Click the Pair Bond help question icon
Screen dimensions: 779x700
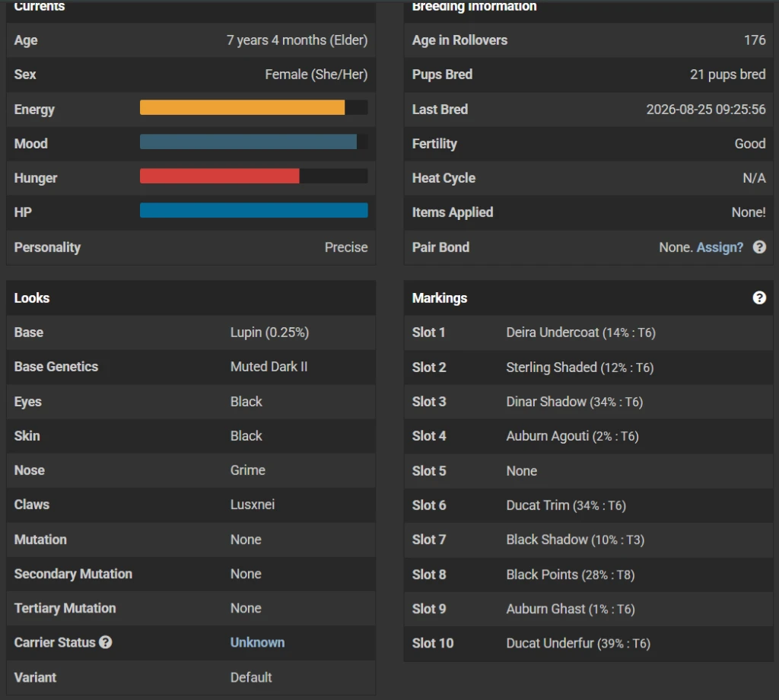pos(759,247)
